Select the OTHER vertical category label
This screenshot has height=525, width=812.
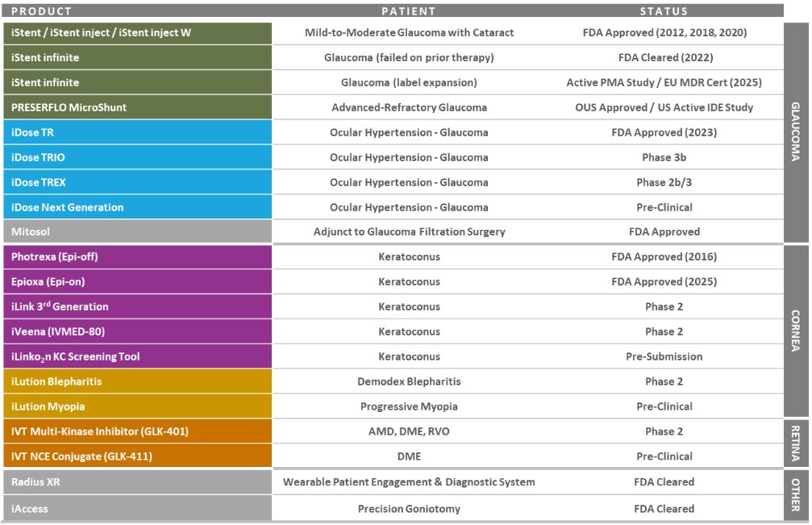tap(797, 495)
